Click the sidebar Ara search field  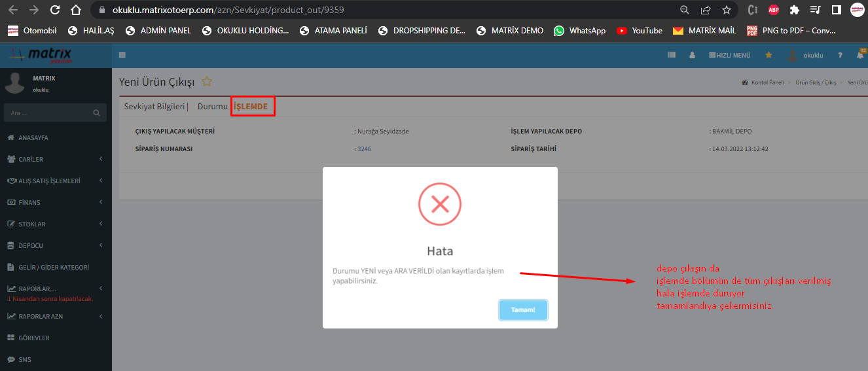[x=46, y=113]
